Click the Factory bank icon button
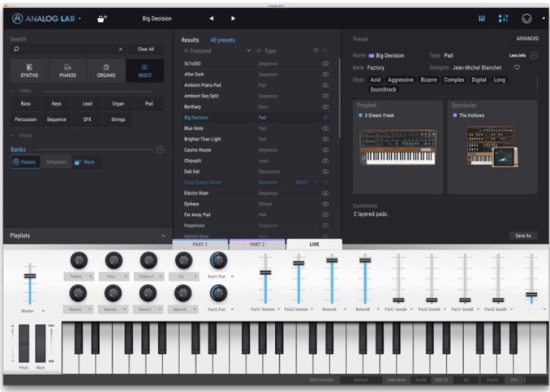The height and width of the screenshot is (392, 550). pyautogui.click(x=25, y=162)
